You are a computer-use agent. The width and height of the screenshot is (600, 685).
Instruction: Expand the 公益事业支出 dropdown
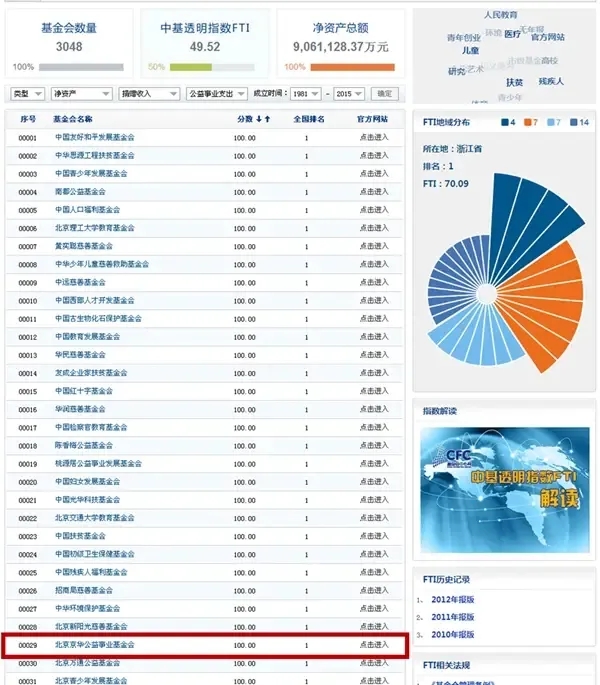[216, 93]
